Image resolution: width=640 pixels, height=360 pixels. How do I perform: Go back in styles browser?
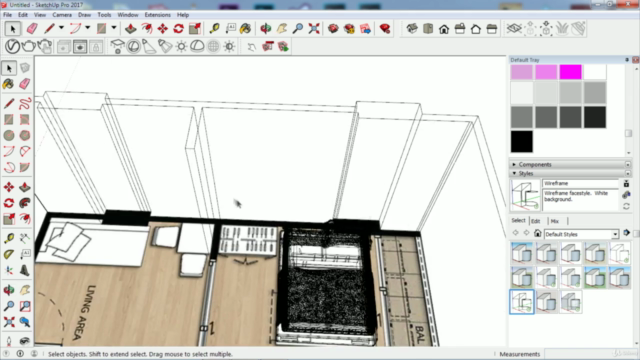pyautogui.click(x=516, y=233)
